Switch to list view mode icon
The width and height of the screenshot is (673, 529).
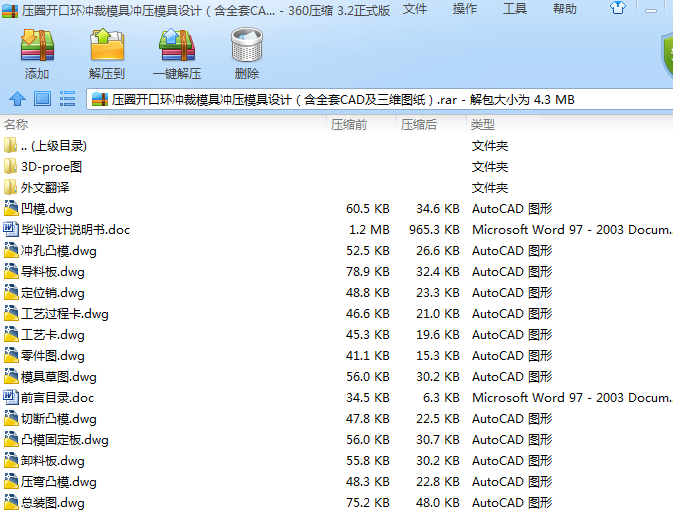67,99
